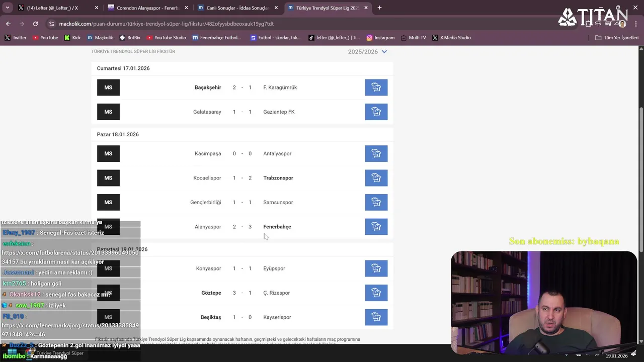Click the Fenerbahçe team name
644x362 pixels.
pos(277,227)
